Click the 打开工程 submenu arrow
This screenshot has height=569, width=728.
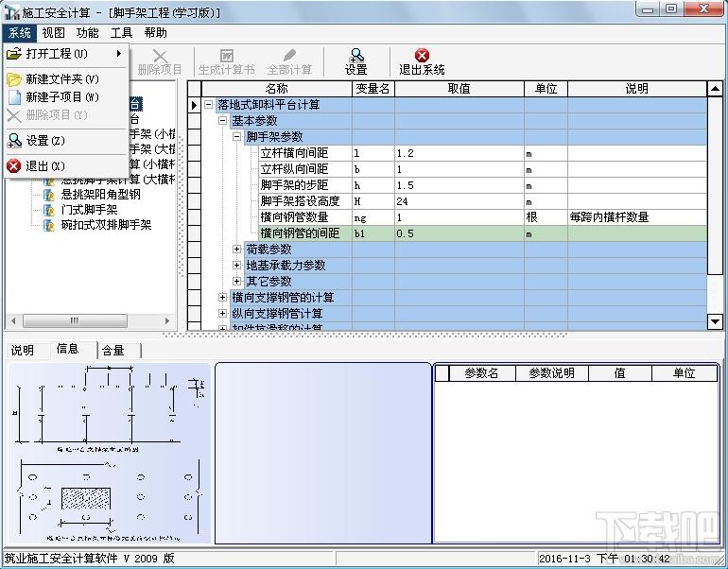(x=119, y=54)
